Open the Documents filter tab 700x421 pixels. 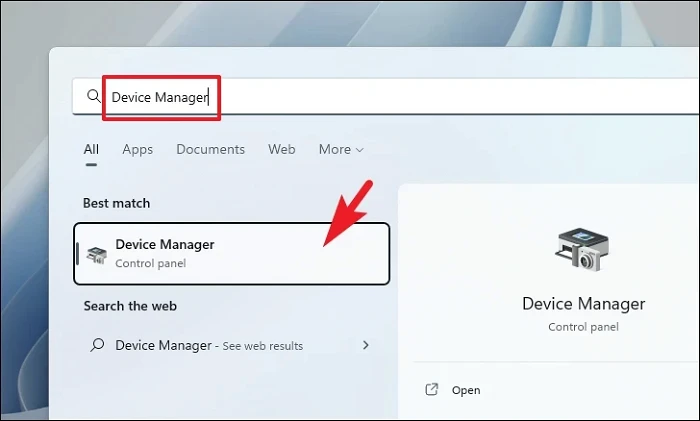click(x=210, y=149)
